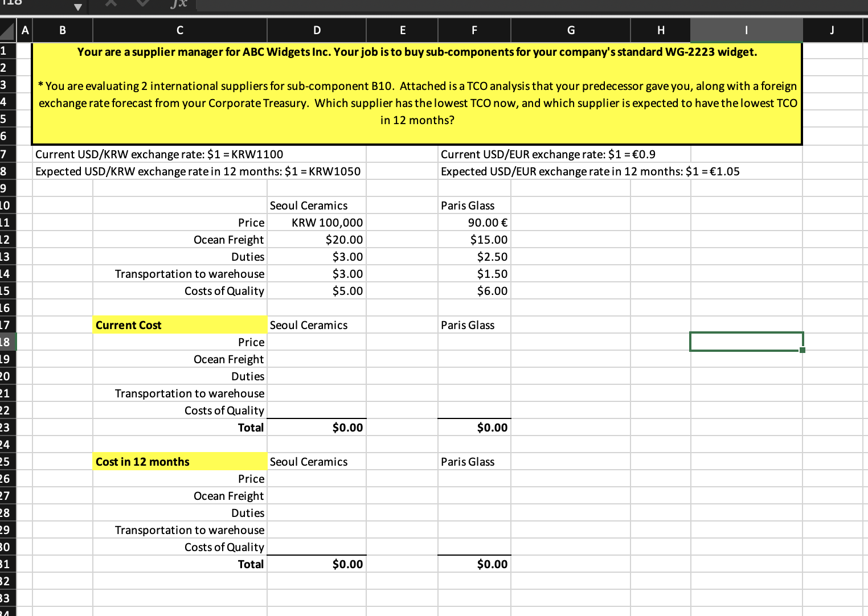Image resolution: width=868 pixels, height=616 pixels.
Task: Click the 'Expected USD/EUR exchange rate in 12 months' cell
Action: pyautogui.click(x=590, y=171)
